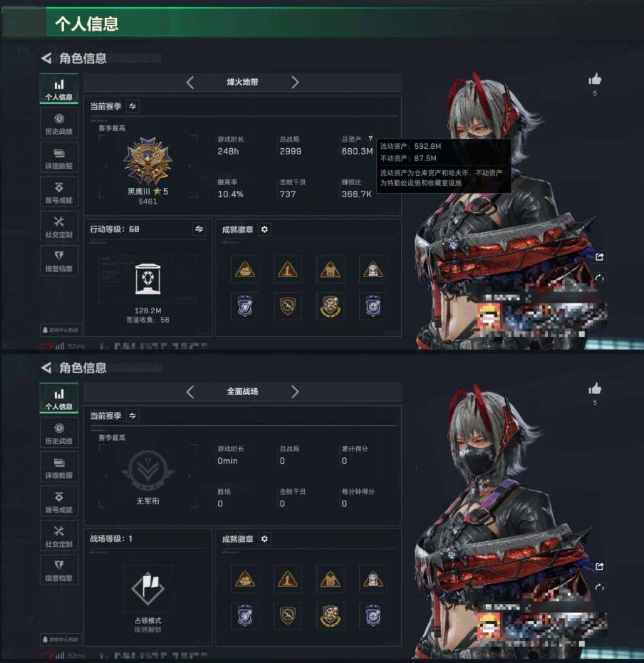
Task: Click the 游戏中心启动 button in upper panel
Action: [60, 330]
